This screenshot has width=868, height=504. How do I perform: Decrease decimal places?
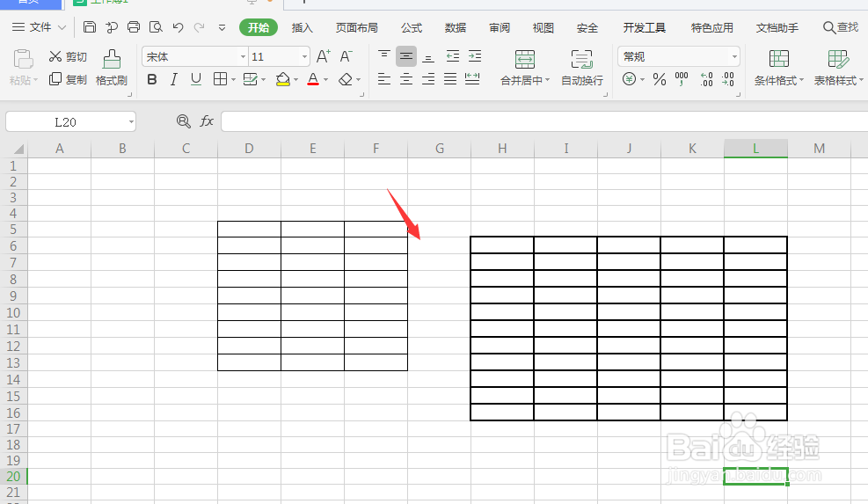[728, 80]
